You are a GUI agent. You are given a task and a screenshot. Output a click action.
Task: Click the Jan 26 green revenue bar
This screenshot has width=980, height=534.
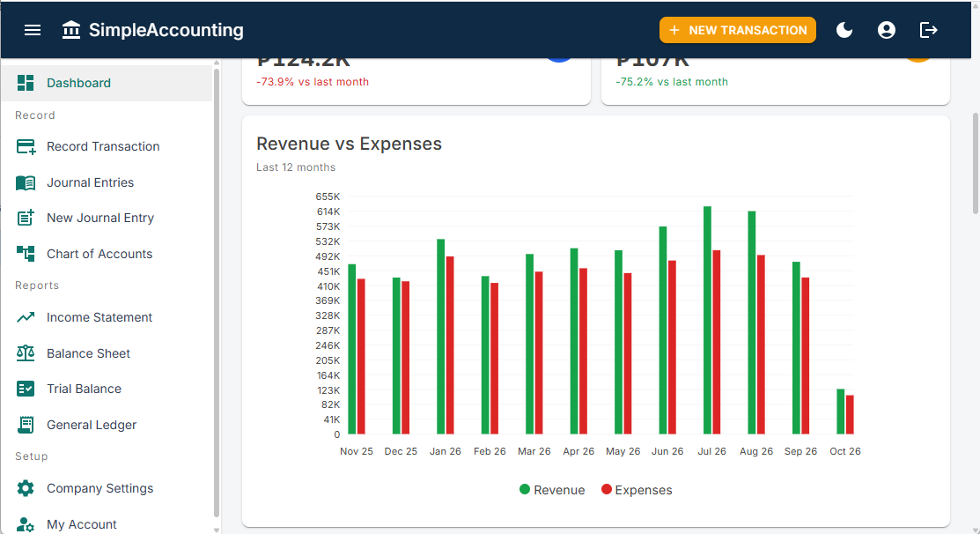point(440,337)
